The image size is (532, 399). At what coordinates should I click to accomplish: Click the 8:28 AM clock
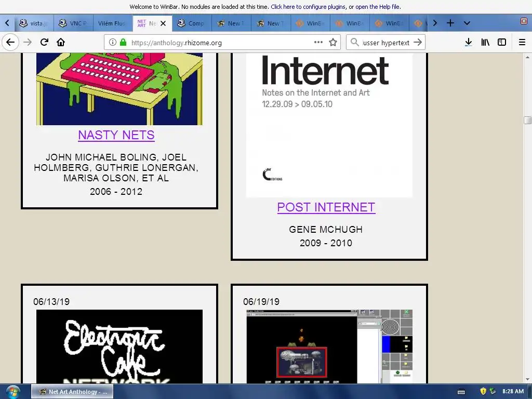pos(513,391)
